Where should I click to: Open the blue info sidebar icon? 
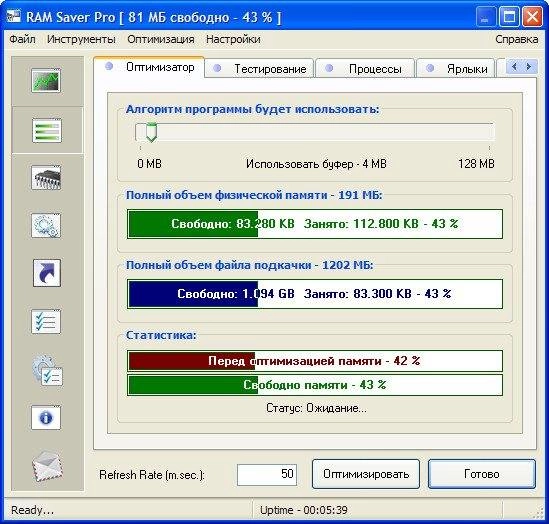pos(46,417)
